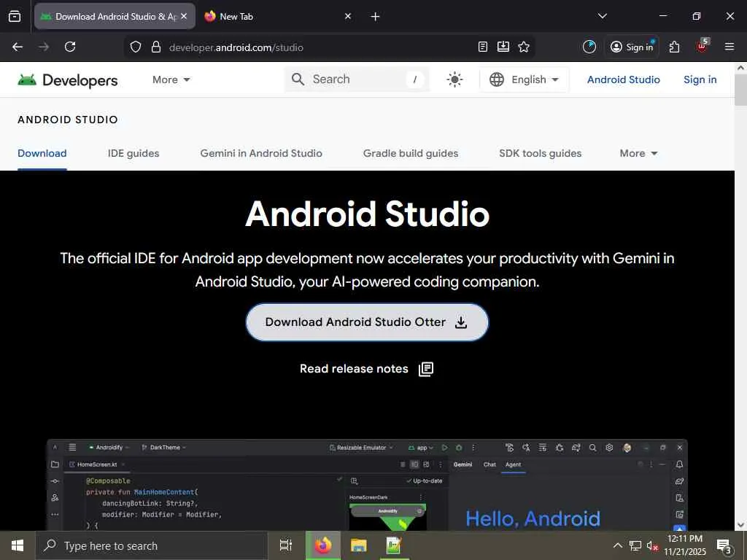Expand the More tab dropdown in section nav
This screenshot has height=560, width=747.
click(638, 153)
